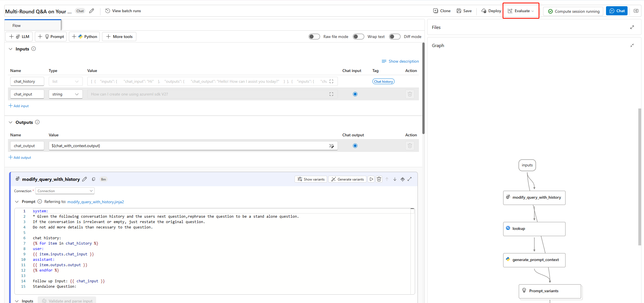Move the node down with the arrow

395,179
